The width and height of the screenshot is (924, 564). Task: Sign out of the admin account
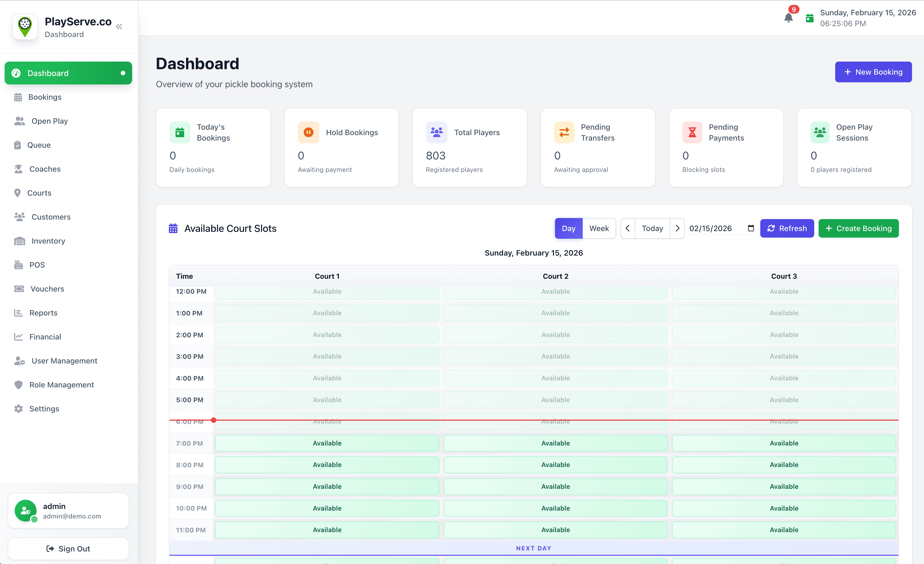[x=68, y=548]
